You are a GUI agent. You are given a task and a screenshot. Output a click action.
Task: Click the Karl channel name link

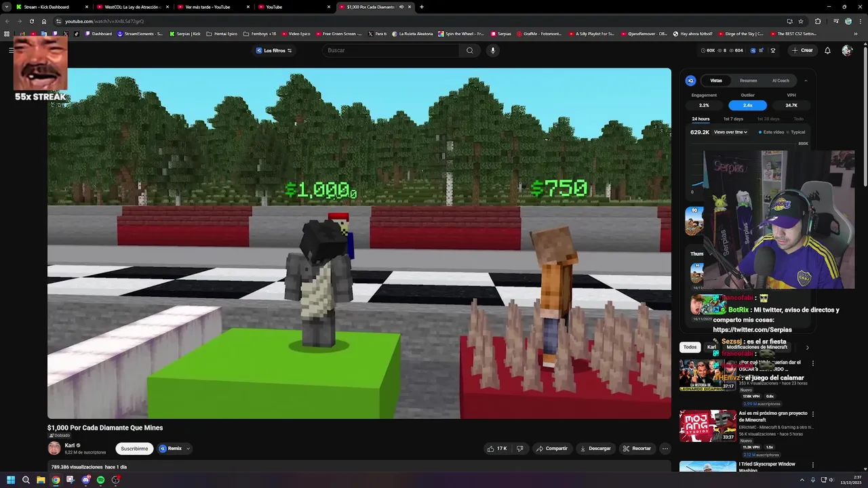[69, 445]
